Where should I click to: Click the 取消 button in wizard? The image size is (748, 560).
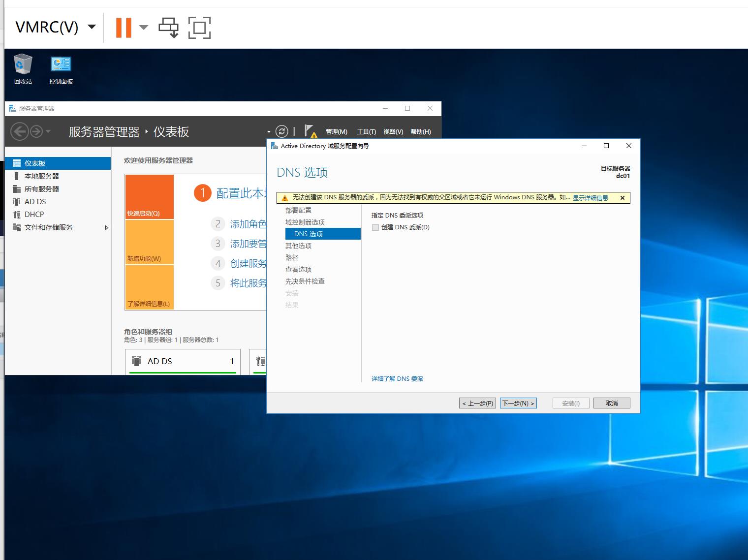[x=612, y=403]
